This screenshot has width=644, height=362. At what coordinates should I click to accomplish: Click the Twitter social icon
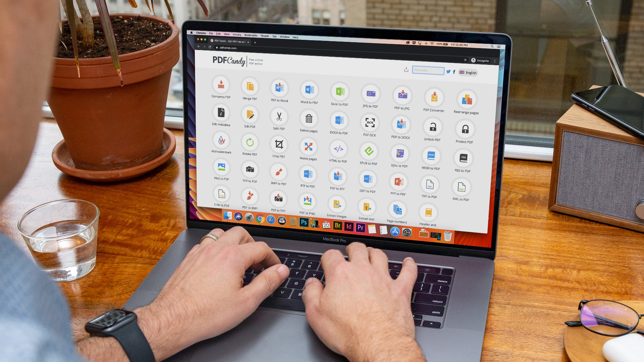pyautogui.click(x=447, y=72)
